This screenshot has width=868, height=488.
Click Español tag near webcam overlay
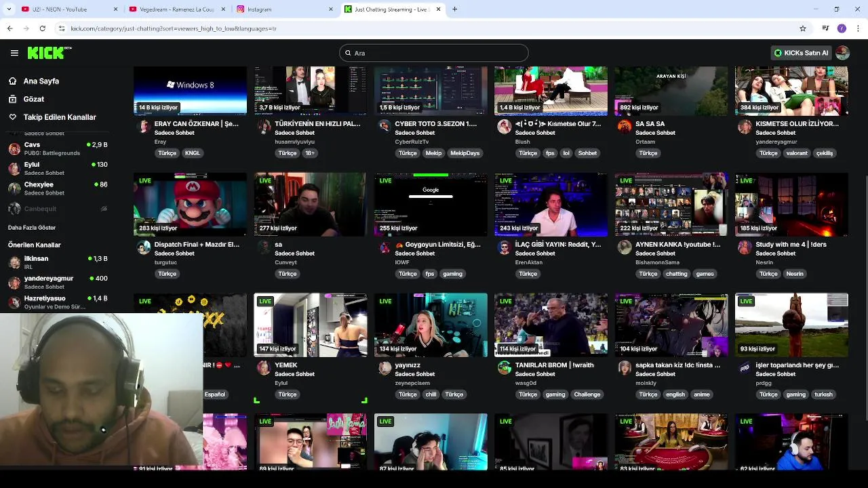click(215, 394)
